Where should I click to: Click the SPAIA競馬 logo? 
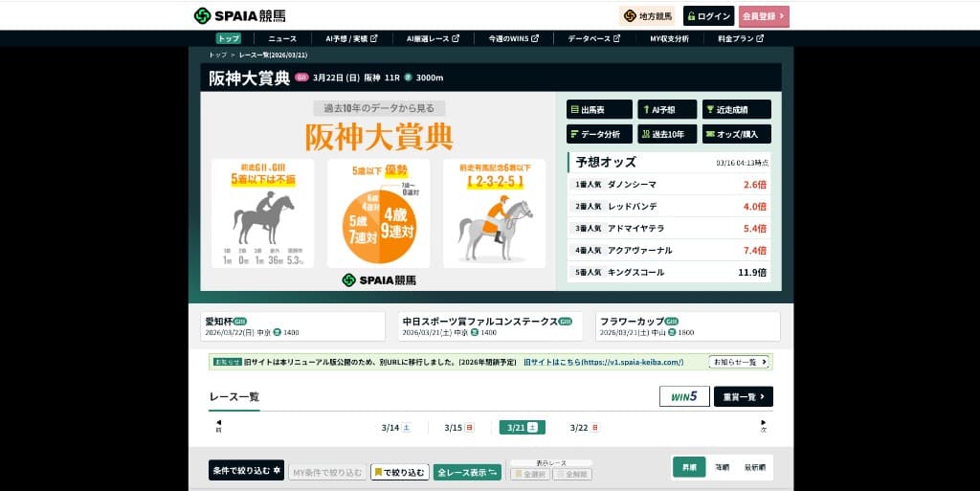240,15
